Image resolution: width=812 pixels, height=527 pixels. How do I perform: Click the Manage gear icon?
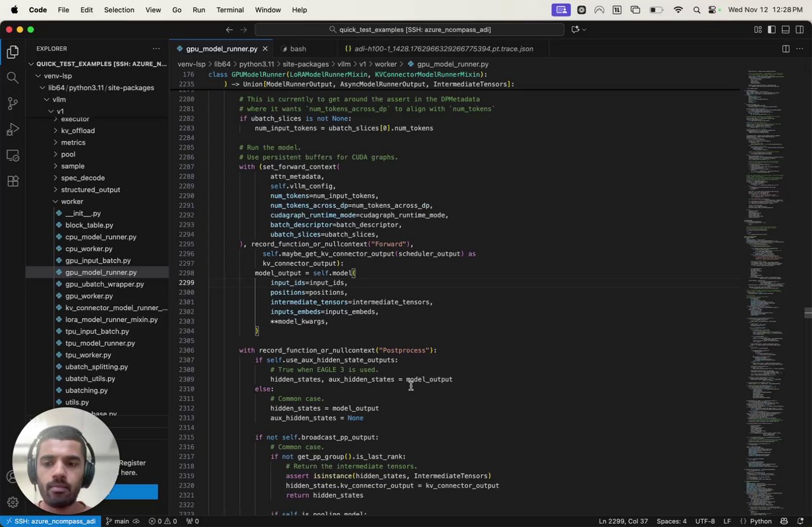[13, 502]
